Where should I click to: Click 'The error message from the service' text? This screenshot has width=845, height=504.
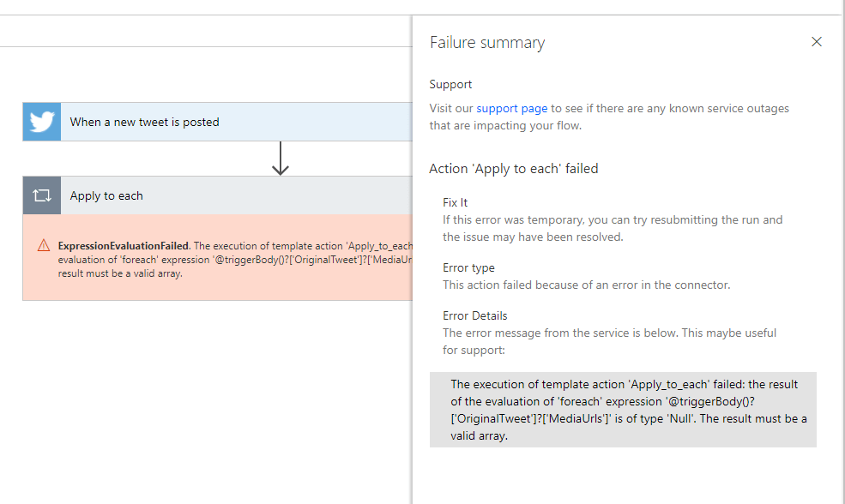609,341
